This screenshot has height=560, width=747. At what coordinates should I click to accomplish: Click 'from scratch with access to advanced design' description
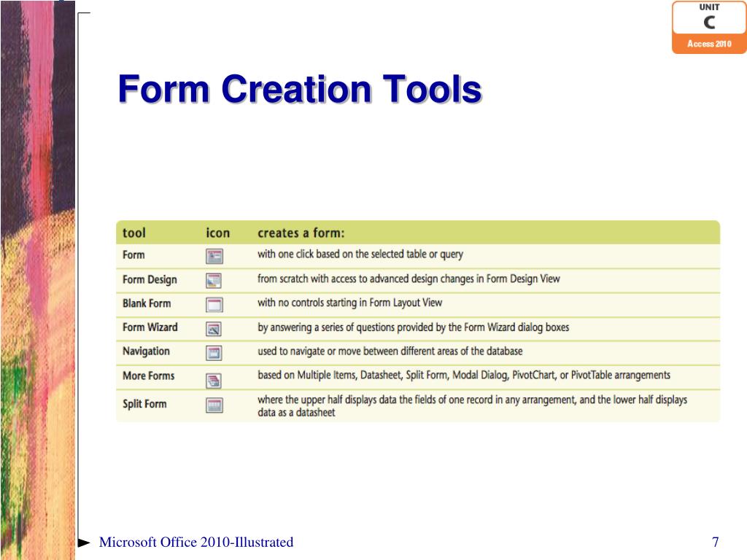pos(409,279)
